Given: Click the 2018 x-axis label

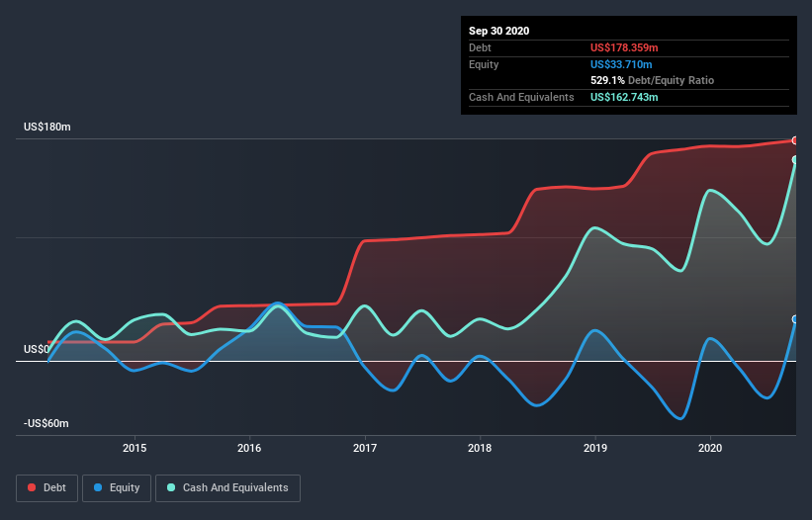Looking at the screenshot, I should (x=480, y=448).
